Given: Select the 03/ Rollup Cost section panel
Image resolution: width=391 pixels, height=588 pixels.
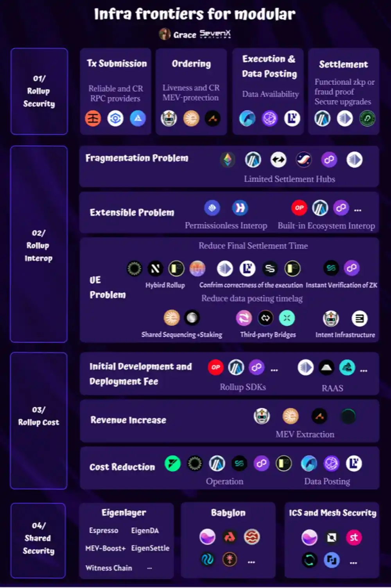Looking at the screenshot, I should tap(39, 420).
